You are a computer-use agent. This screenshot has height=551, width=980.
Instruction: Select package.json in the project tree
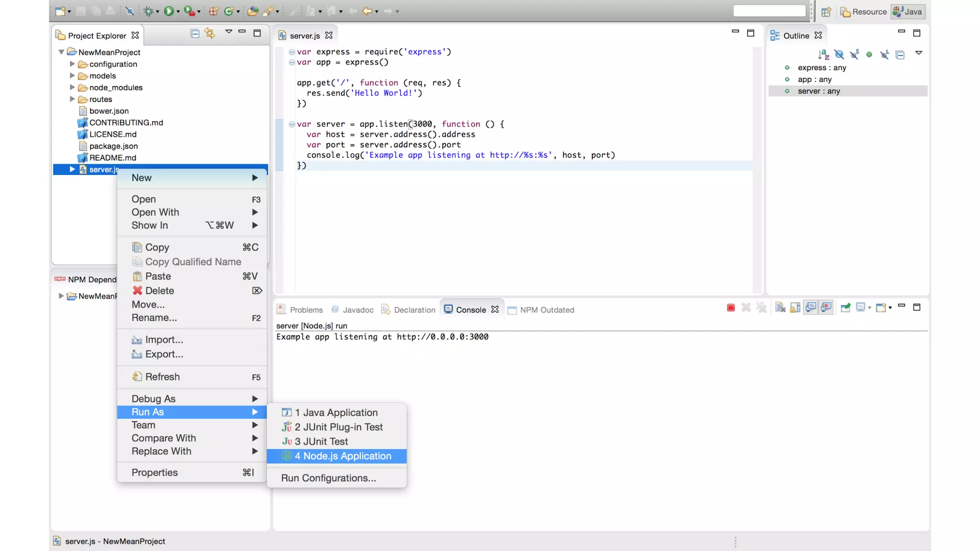coord(113,146)
